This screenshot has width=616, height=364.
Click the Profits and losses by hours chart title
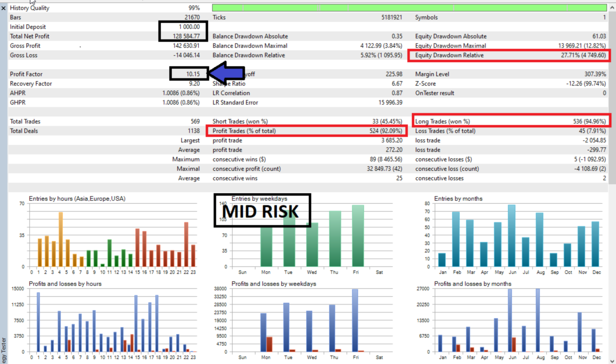click(x=65, y=284)
